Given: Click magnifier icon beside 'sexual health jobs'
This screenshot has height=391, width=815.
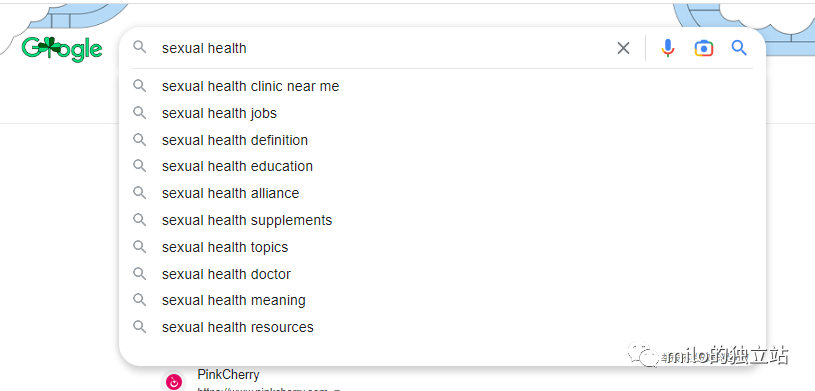Looking at the screenshot, I should click(139, 113).
